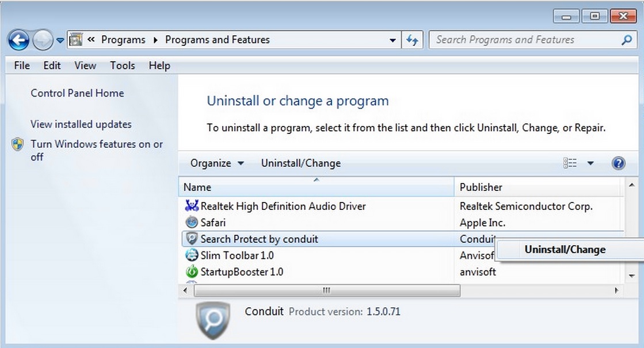Open the address bar history dropdown
This screenshot has width=644, height=348.
(x=393, y=40)
